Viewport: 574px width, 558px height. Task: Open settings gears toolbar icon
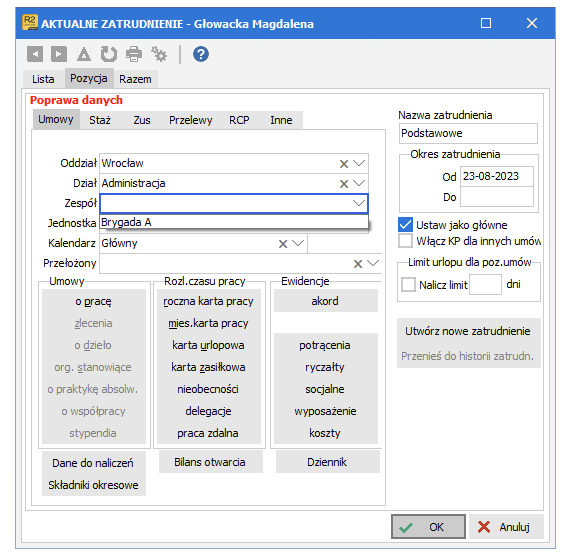click(159, 54)
